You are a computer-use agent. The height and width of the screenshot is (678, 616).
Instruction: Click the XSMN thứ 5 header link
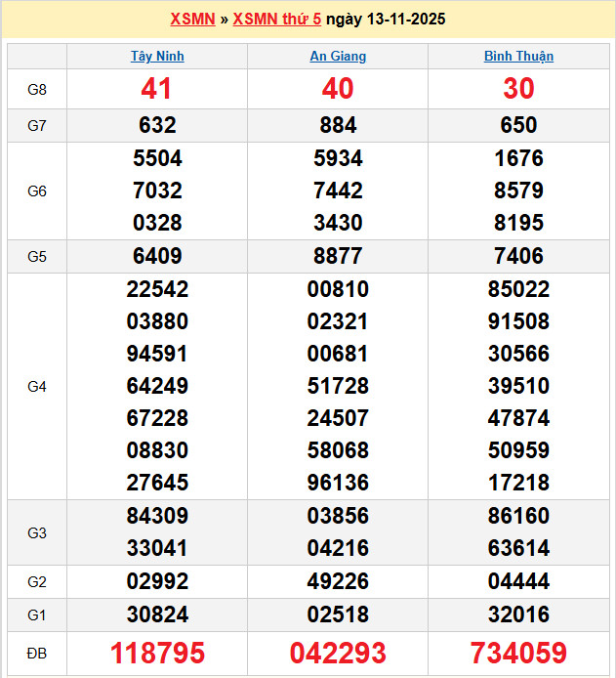click(x=276, y=20)
